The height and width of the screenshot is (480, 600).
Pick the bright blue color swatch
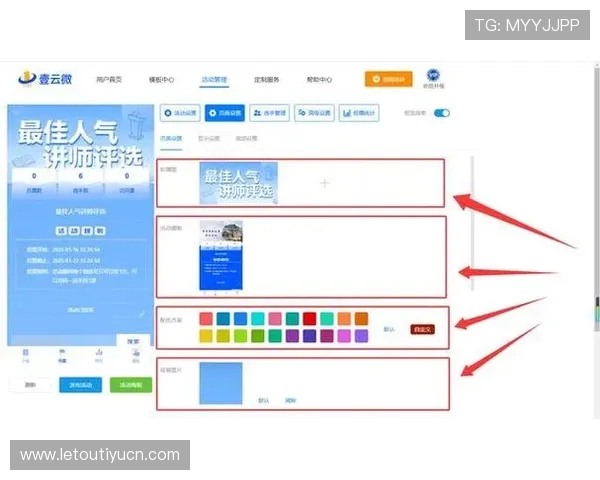[x=240, y=318]
